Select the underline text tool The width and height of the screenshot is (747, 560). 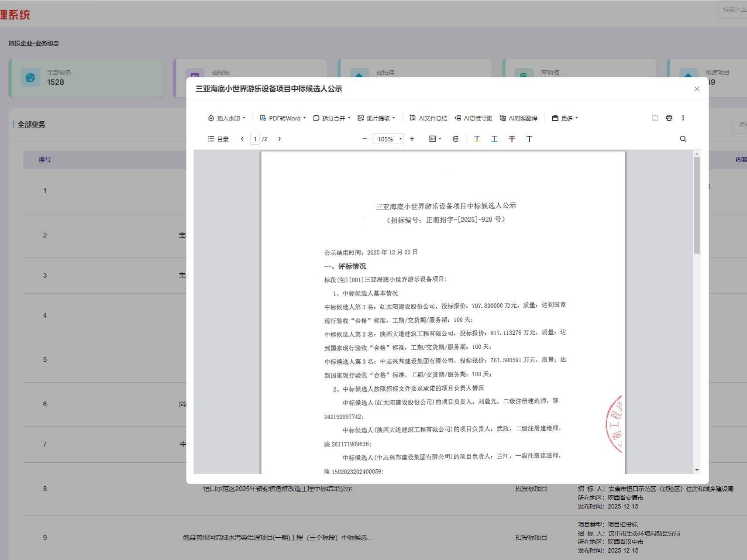pyautogui.click(x=494, y=139)
